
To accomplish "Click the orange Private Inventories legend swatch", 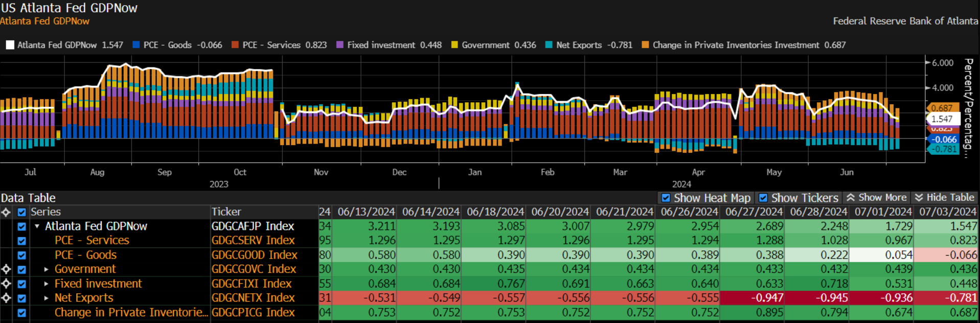I will [645, 45].
